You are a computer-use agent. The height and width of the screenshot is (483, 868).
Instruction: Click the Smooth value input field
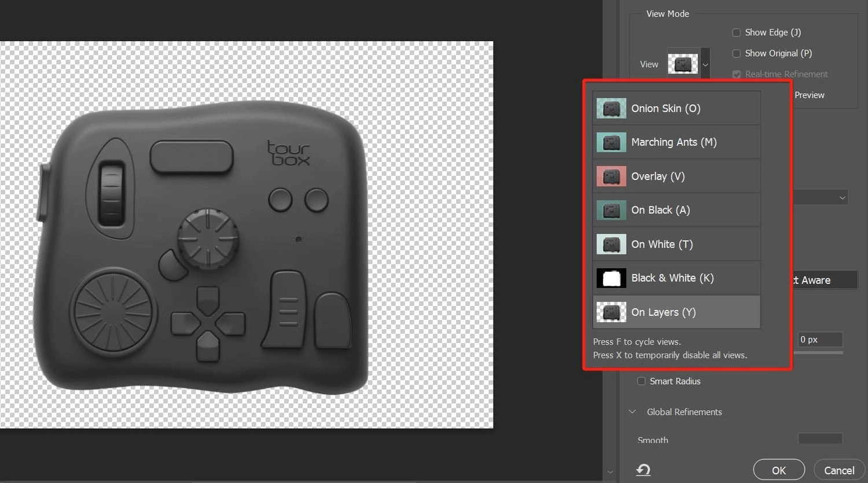click(x=821, y=438)
